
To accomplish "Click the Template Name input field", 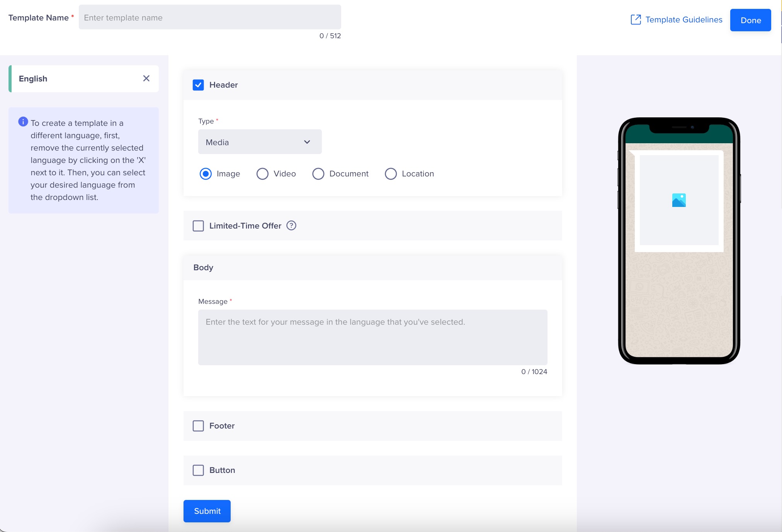I will point(210,17).
